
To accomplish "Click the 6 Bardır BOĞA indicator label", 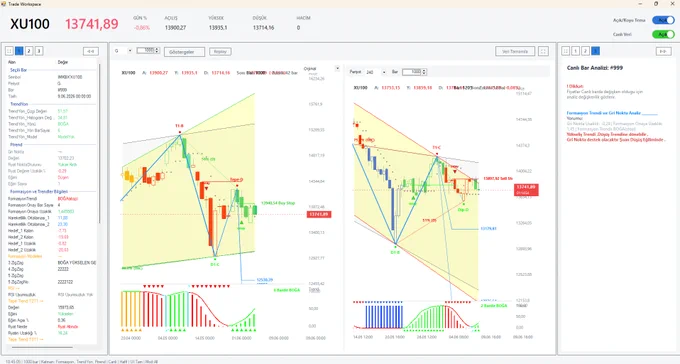I will click(x=287, y=290).
